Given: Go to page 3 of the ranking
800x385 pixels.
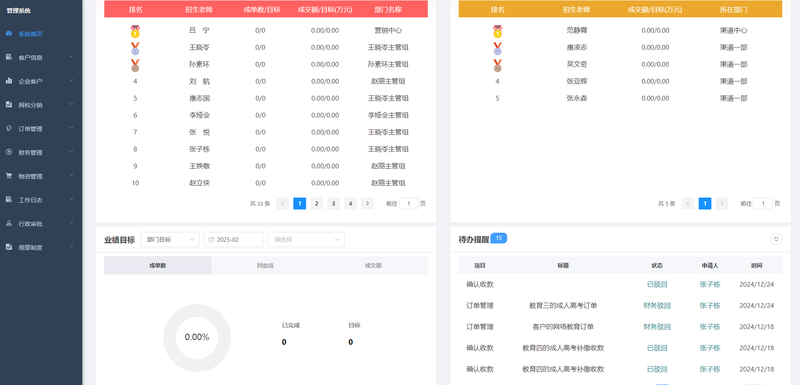Looking at the screenshot, I should (334, 203).
